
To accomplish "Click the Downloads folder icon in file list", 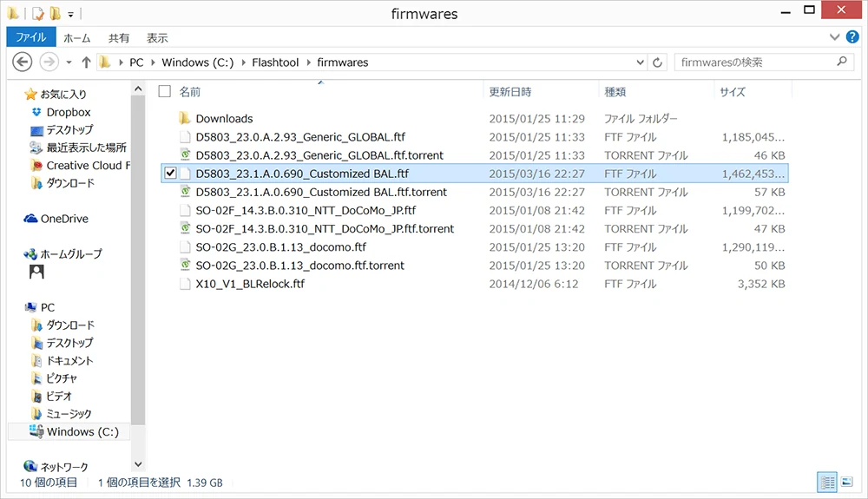I will pyautogui.click(x=185, y=118).
